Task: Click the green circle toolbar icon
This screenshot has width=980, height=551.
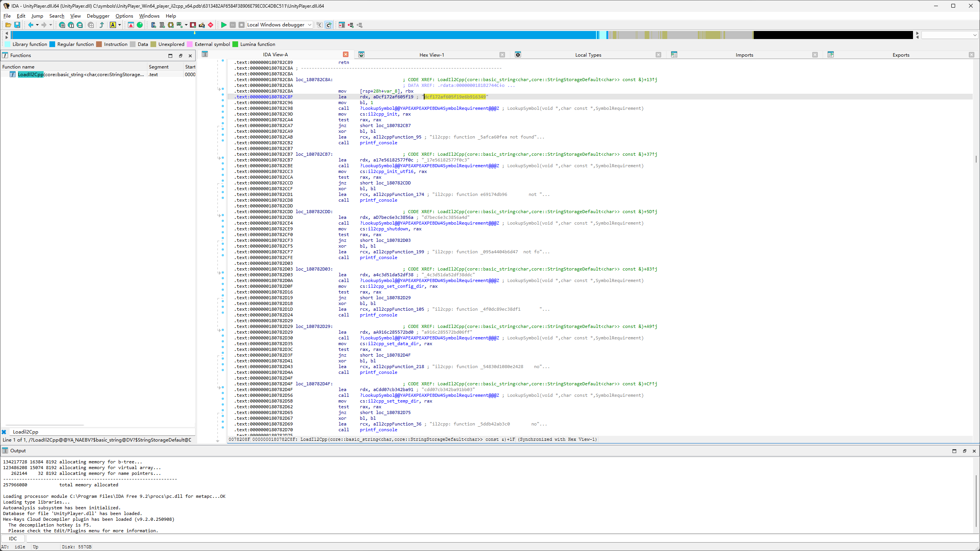Action: click(x=140, y=25)
